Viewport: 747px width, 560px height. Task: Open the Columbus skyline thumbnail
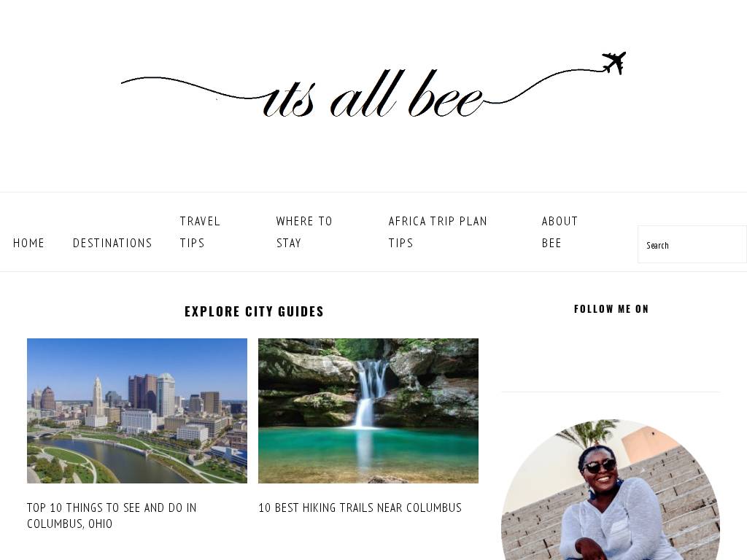[x=137, y=411]
